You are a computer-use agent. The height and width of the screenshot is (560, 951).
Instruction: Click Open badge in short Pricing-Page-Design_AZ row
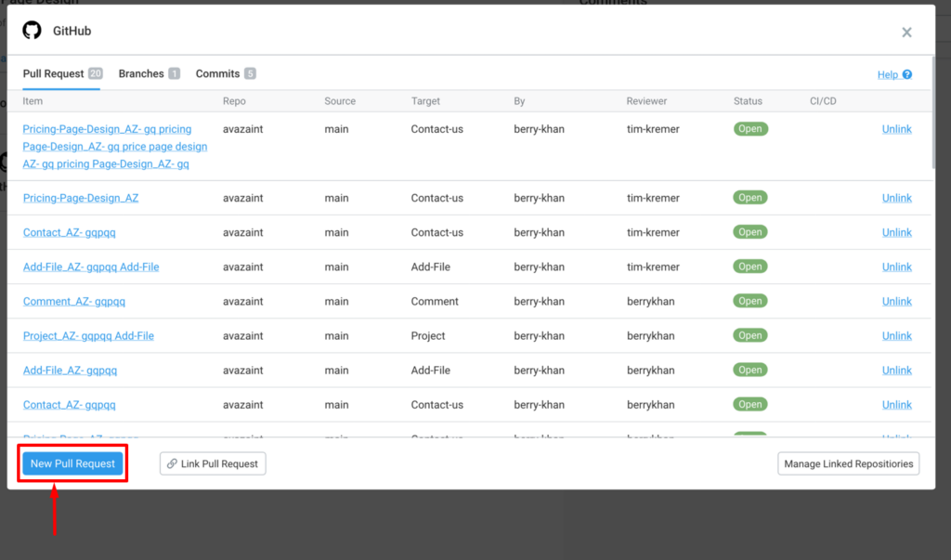(750, 198)
